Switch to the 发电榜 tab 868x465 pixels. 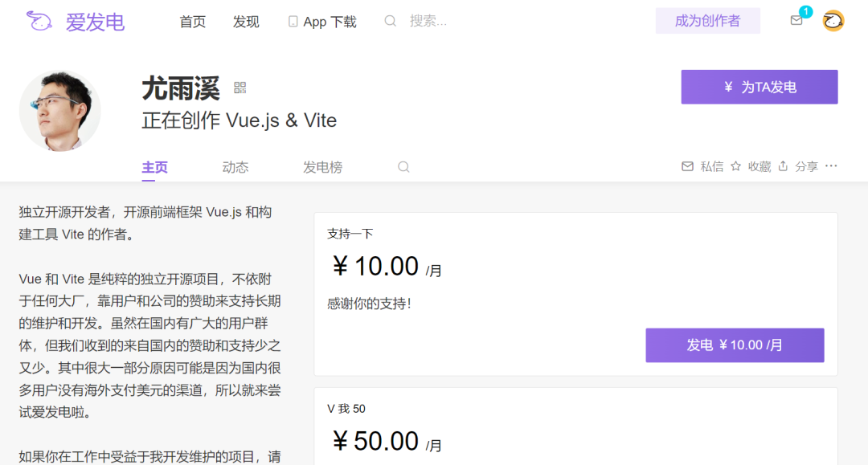(323, 167)
